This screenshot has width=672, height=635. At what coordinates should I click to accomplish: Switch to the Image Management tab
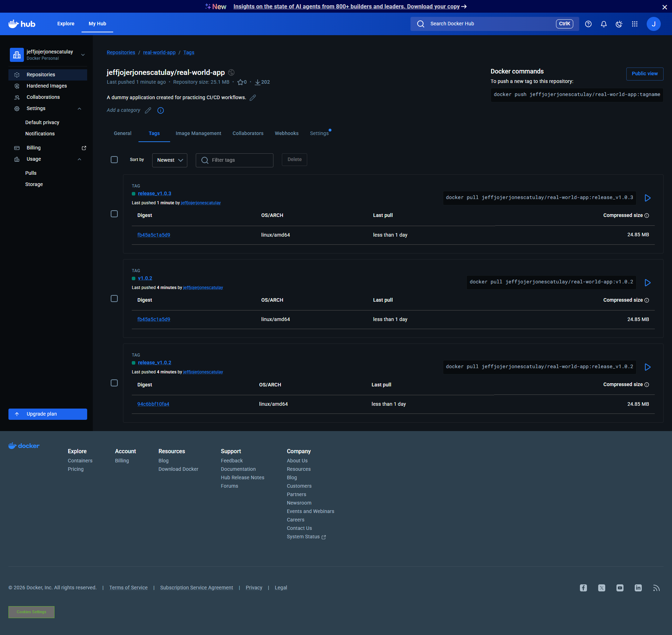tap(199, 134)
